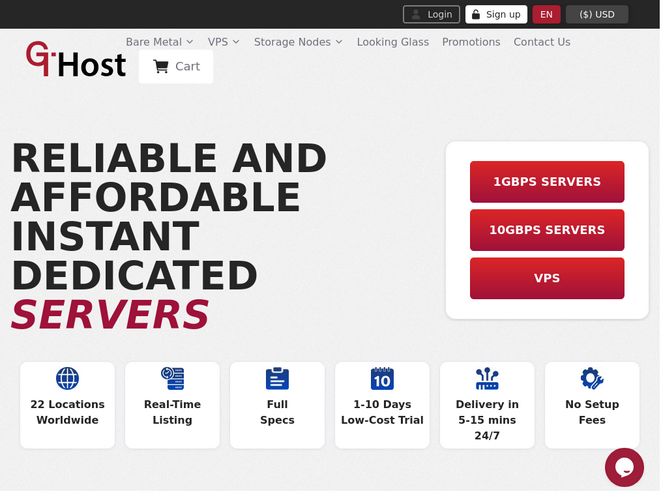668x500 pixels.
Task: Click '1-10 Days Low-Cost Trial' text
Action: 382,412
